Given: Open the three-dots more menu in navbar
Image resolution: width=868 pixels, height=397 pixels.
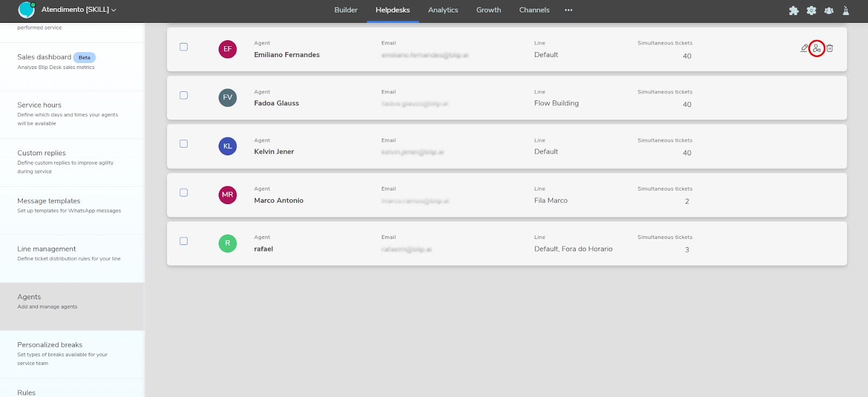Looking at the screenshot, I should click(x=568, y=10).
